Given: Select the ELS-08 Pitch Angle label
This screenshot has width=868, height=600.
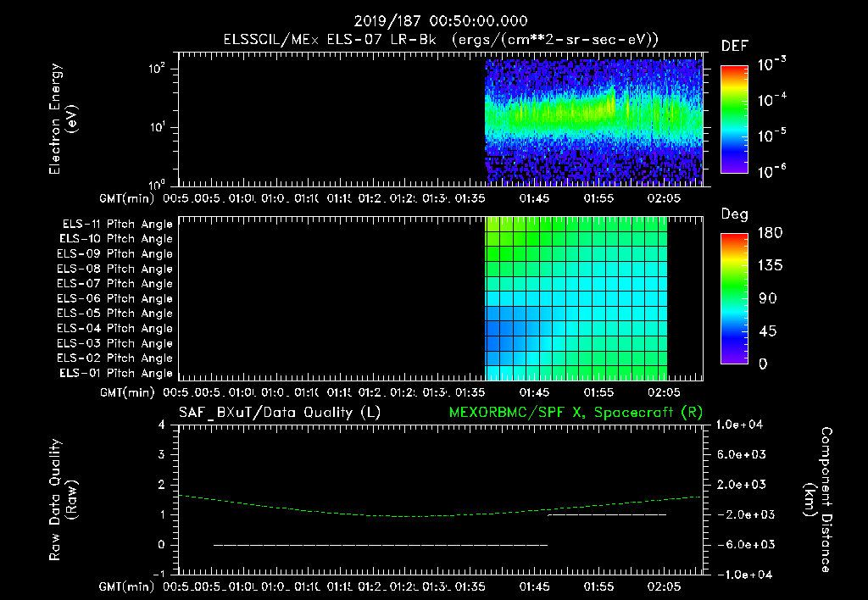Looking at the screenshot, I should click(114, 269).
